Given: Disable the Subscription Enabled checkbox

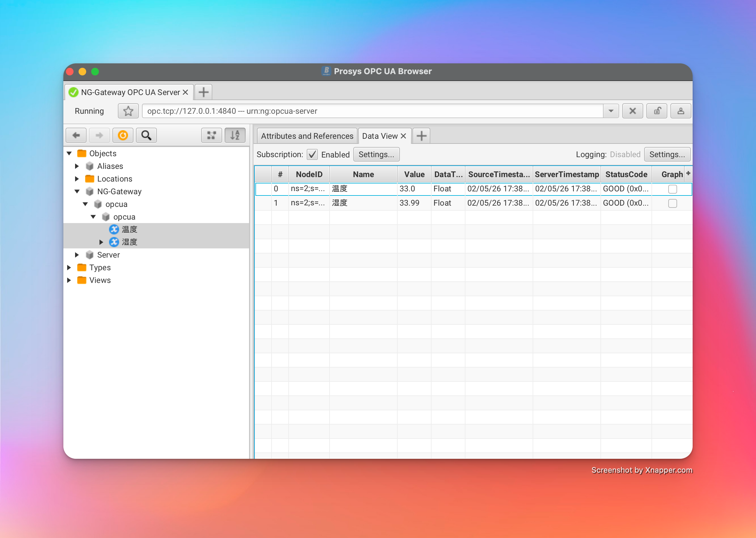Looking at the screenshot, I should [x=312, y=154].
